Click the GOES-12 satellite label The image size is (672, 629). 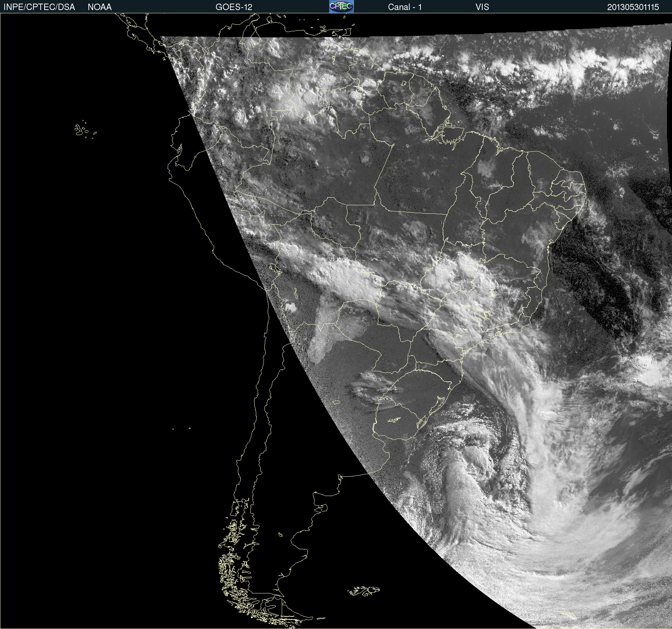click(x=234, y=7)
